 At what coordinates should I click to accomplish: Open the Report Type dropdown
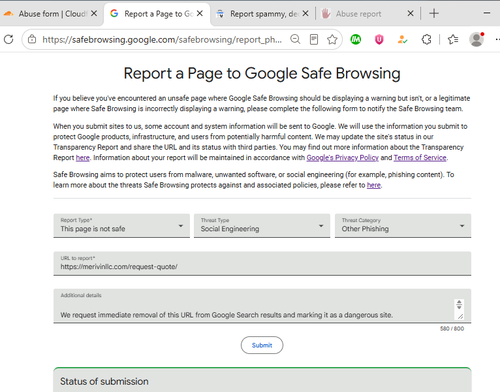point(121,226)
